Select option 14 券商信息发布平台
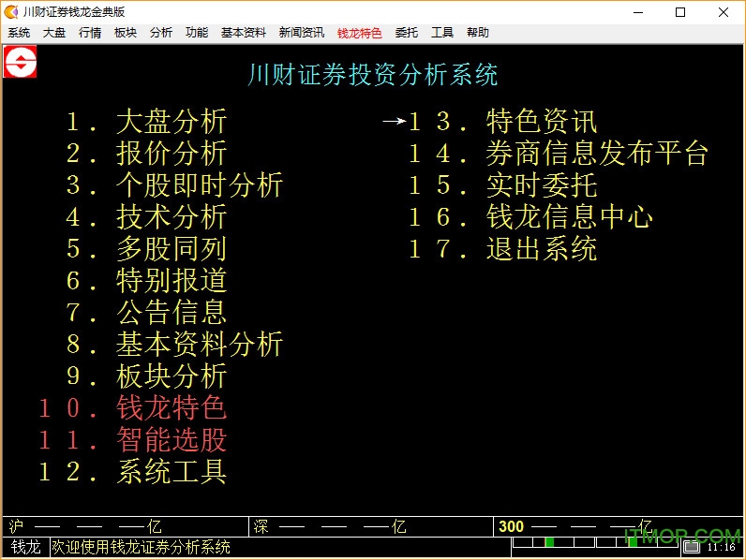 [559, 153]
